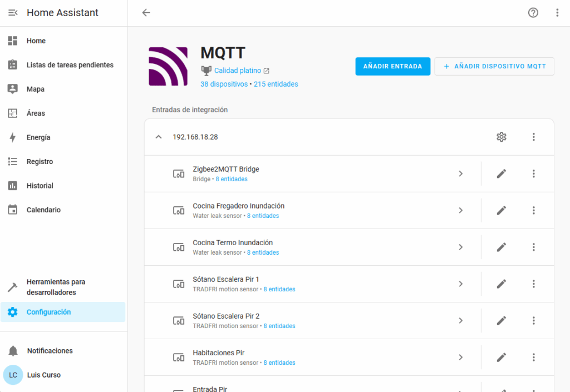Open Notificaciones panel
The width and height of the screenshot is (570, 392).
point(63,351)
